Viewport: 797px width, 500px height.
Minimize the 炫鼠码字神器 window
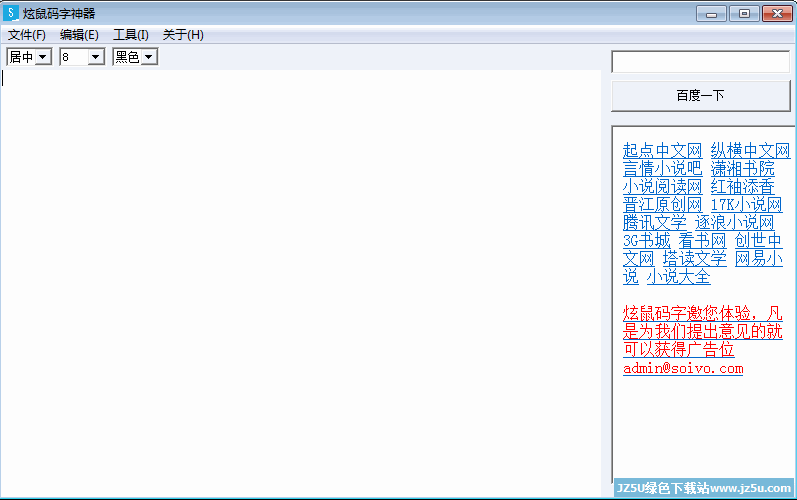tap(711, 14)
